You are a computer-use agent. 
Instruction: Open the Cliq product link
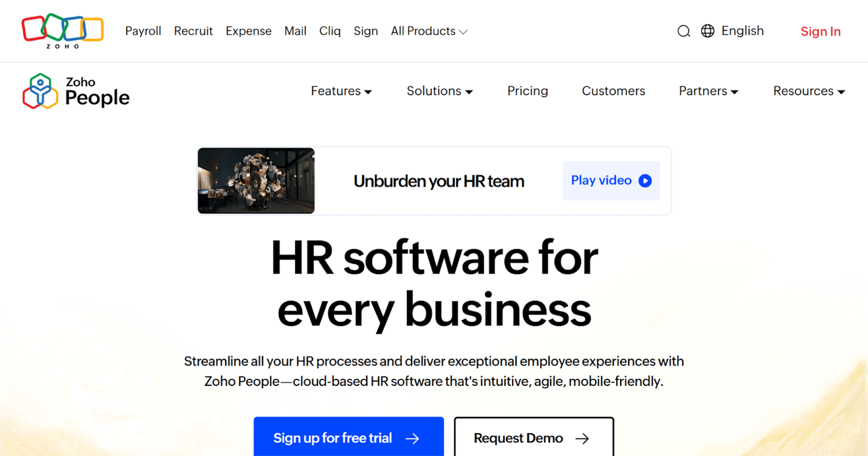pyautogui.click(x=330, y=31)
